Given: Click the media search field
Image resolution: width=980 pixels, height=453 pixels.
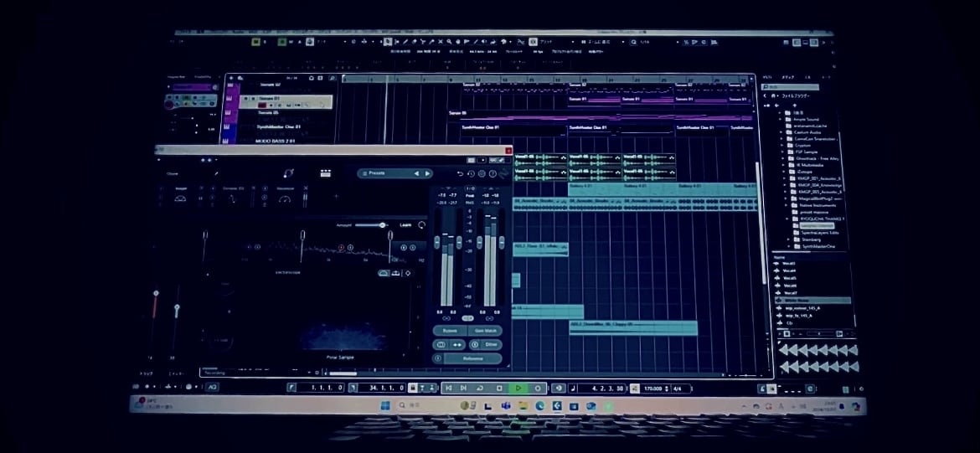Looking at the screenshot, I should click(x=791, y=87).
